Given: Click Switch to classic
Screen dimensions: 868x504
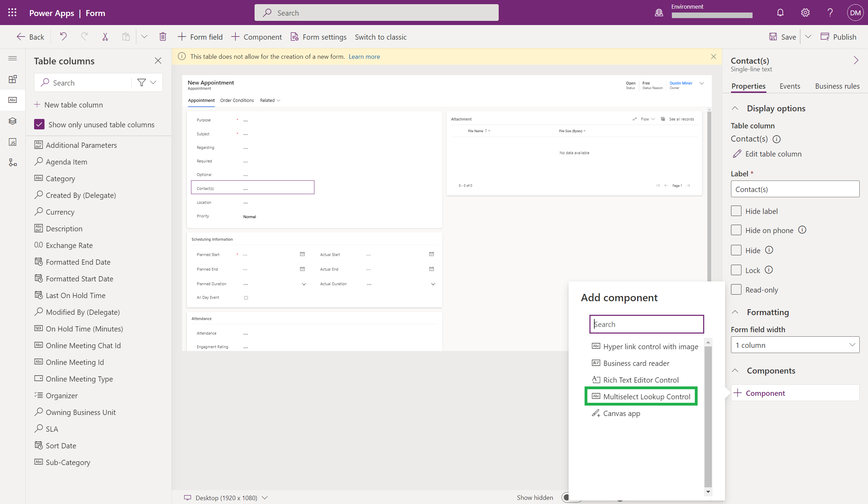Looking at the screenshot, I should pos(380,37).
